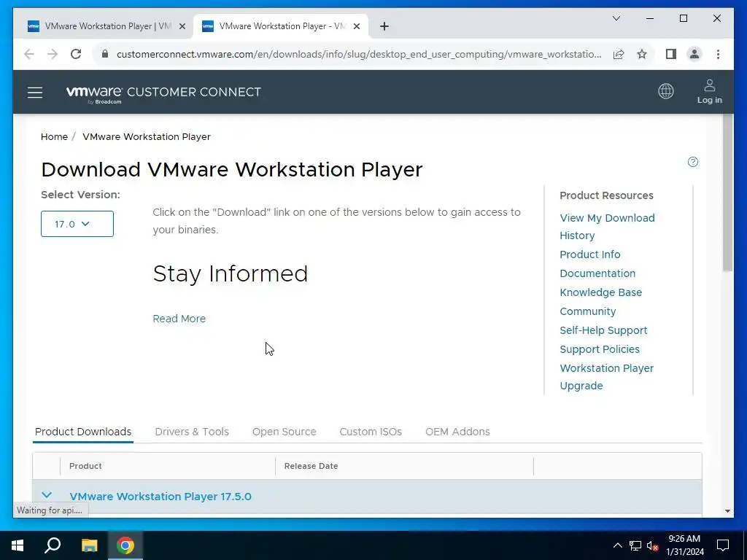This screenshot has width=747, height=560.
Task: Open the muted volume tray icon
Action: pos(653,545)
